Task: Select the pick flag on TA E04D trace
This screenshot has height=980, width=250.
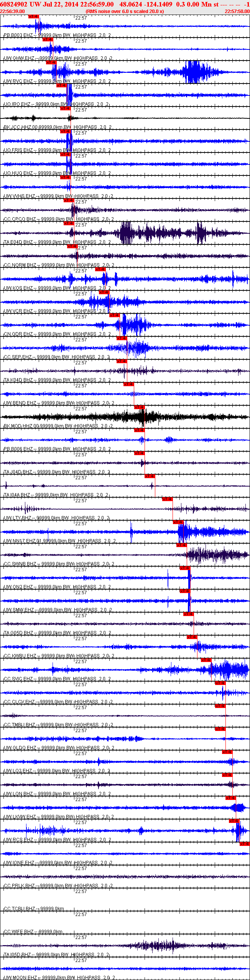Action: pyautogui.click(x=69, y=223)
